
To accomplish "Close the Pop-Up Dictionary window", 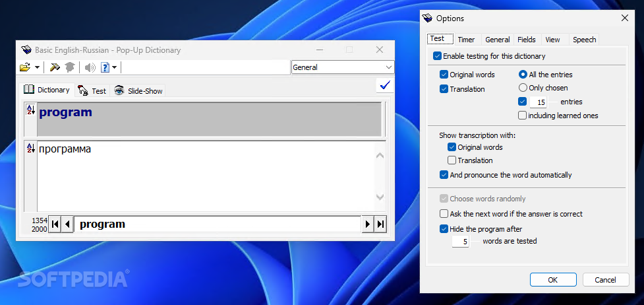I will (380, 50).
